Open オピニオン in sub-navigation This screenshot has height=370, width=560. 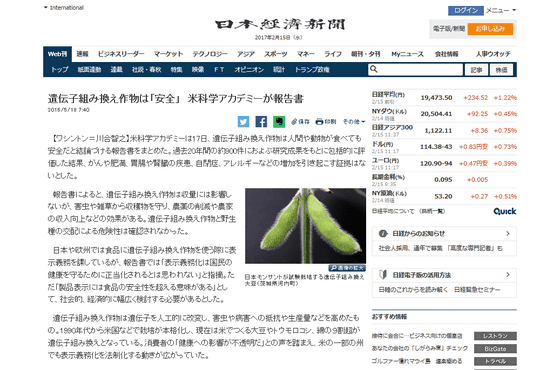coord(249,70)
